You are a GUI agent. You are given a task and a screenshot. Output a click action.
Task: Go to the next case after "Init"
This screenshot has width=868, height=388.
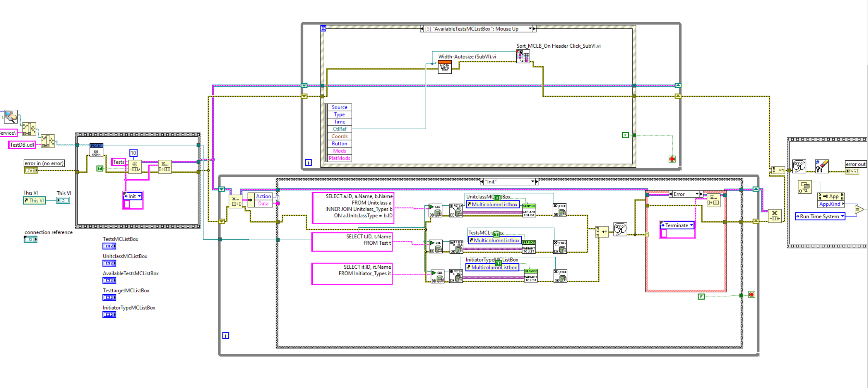pos(537,182)
